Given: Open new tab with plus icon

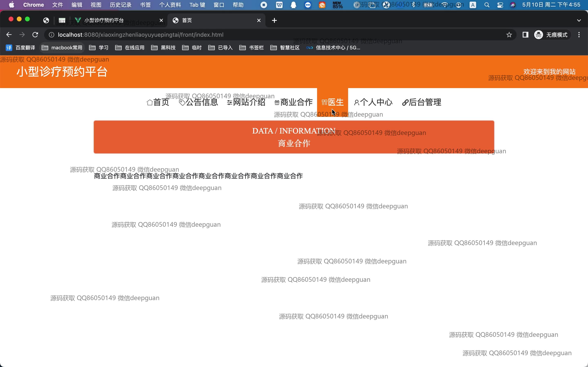Looking at the screenshot, I should [274, 20].
